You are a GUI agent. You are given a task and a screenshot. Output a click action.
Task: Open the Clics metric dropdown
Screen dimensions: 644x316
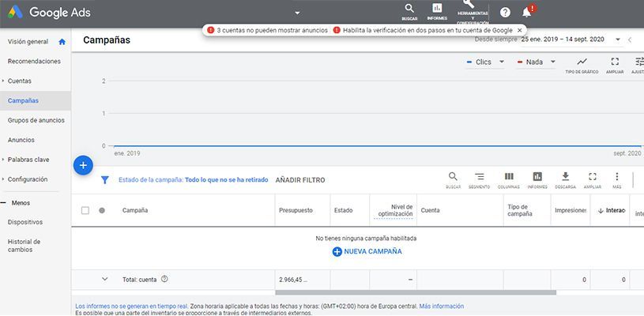pyautogui.click(x=485, y=62)
